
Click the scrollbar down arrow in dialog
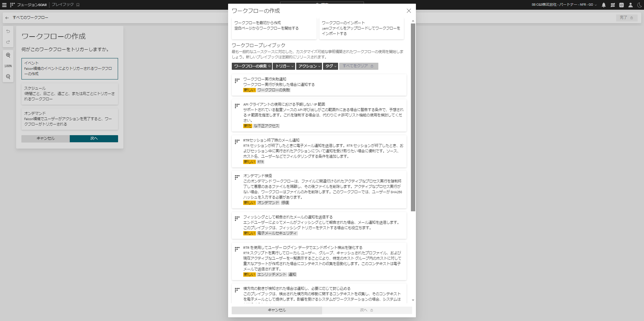(413, 300)
